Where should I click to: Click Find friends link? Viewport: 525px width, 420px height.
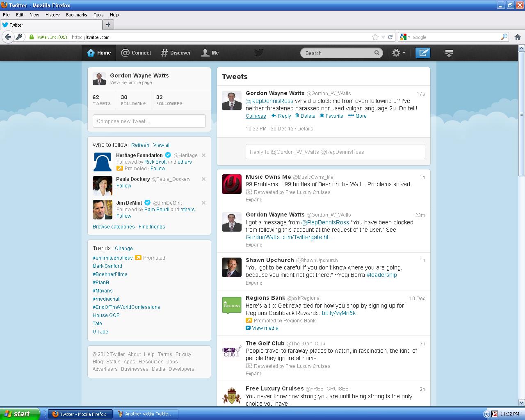click(x=152, y=227)
